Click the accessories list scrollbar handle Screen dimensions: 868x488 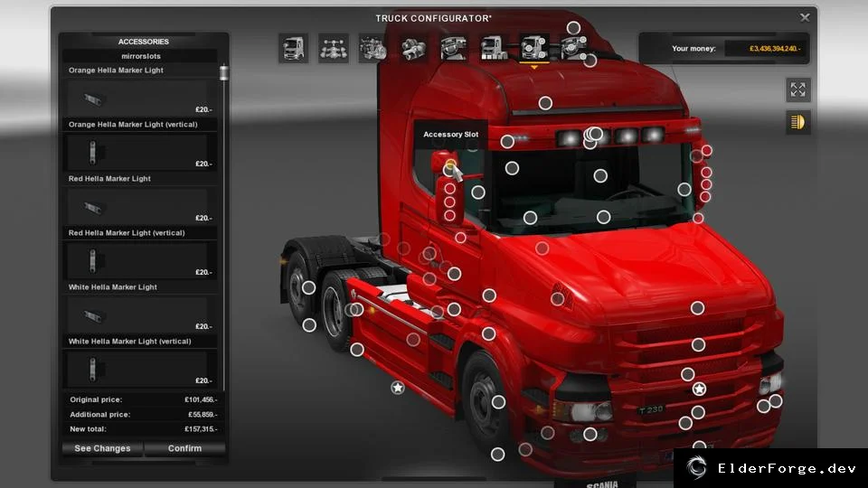[223, 73]
